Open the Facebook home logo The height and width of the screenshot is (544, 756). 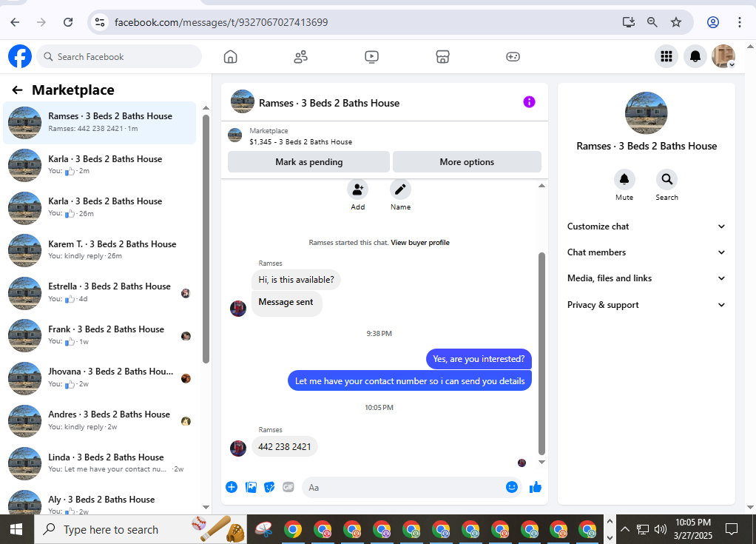(20, 57)
